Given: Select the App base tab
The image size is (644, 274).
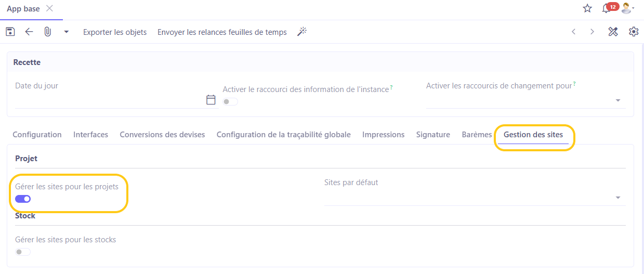Looking at the screenshot, I should (23, 9).
